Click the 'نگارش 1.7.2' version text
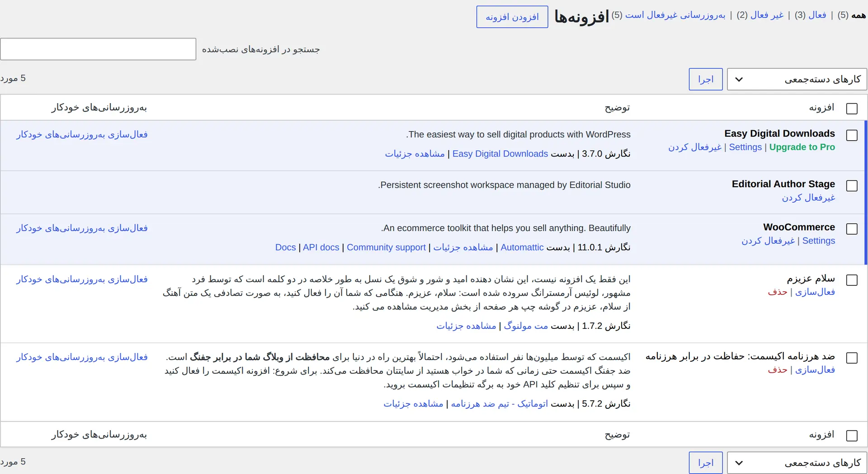 (x=606, y=326)
